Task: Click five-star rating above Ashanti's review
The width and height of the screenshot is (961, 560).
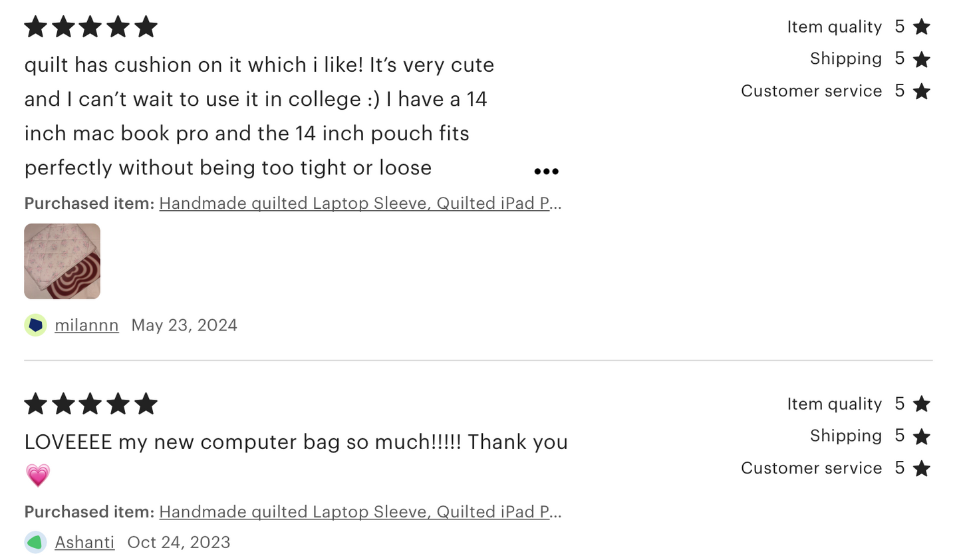Action: coord(90,404)
